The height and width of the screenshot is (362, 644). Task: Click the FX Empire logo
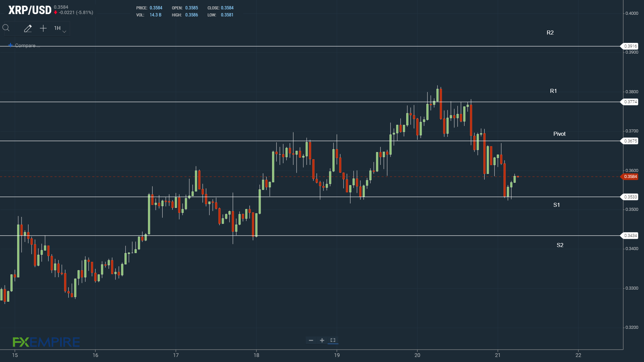[46, 342]
